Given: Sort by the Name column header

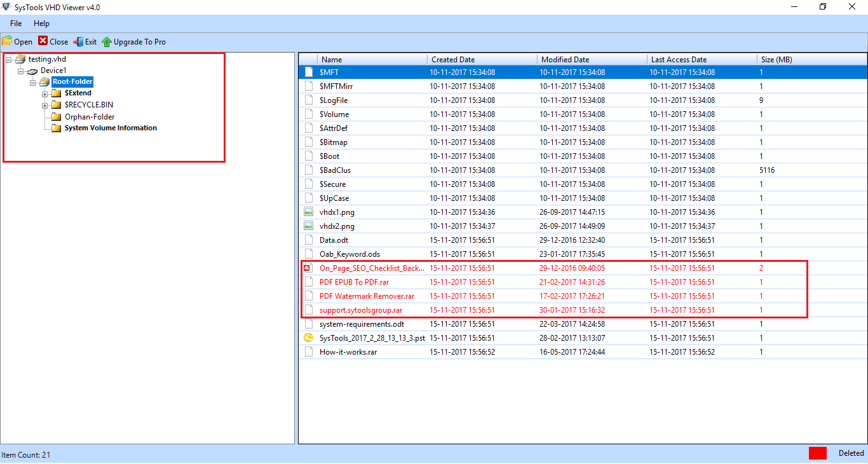Looking at the screenshot, I should point(372,60).
